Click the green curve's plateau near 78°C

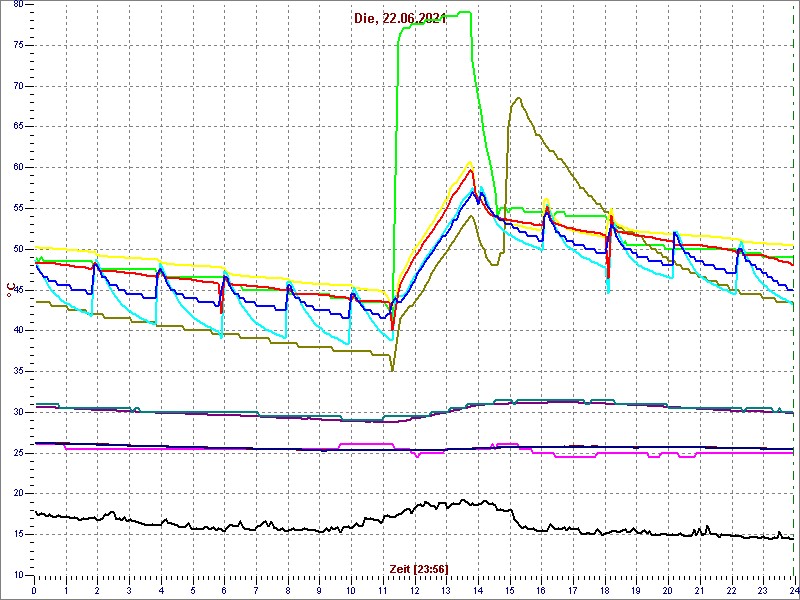point(434,21)
